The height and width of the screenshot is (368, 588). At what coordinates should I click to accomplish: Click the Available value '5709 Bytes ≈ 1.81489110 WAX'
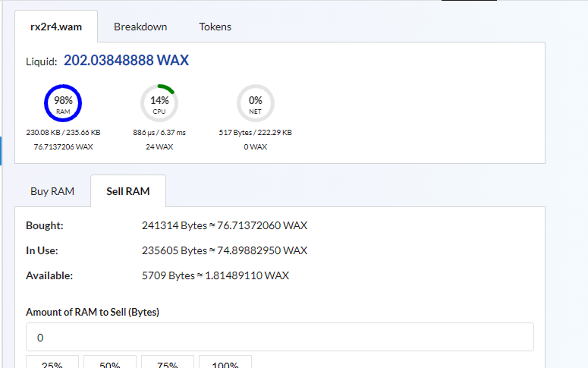(x=215, y=275)
